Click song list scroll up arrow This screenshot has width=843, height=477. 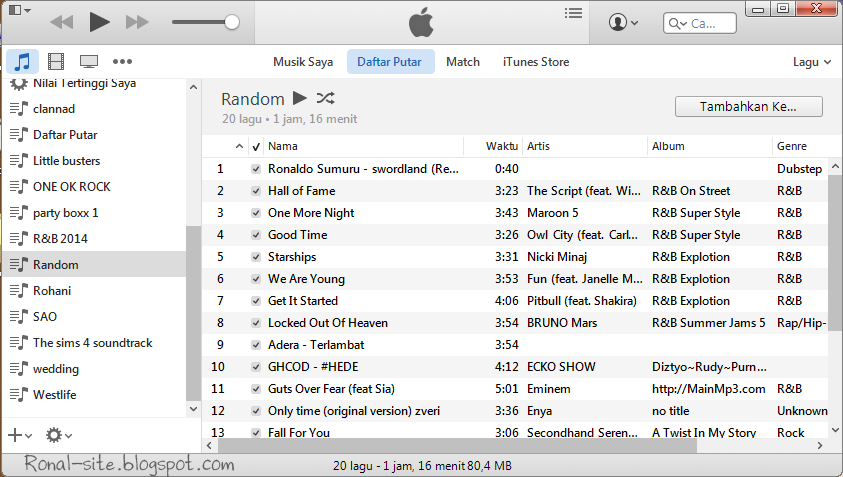click(x=835, y=166)
